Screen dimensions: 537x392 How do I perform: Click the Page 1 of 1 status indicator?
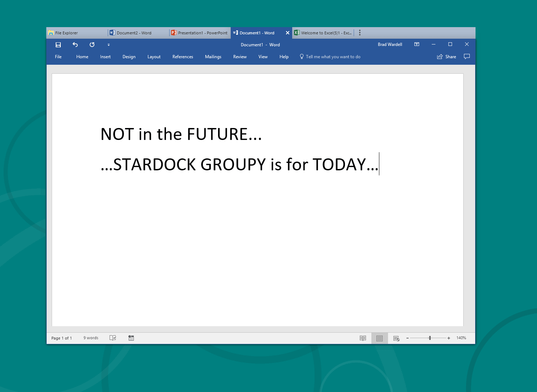[61, 338]
